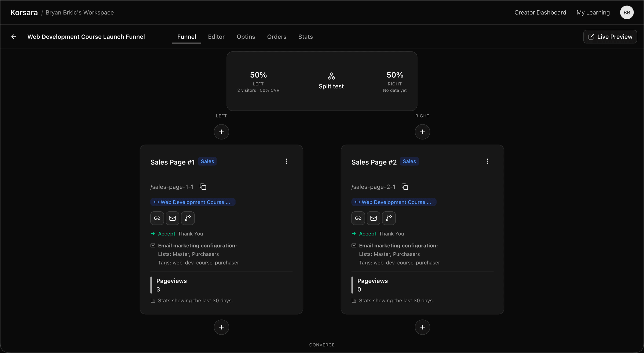This screenshot has width=644, height=353.
Task: Open Sales Page #2 link settings icon
Action: (358, 218)
